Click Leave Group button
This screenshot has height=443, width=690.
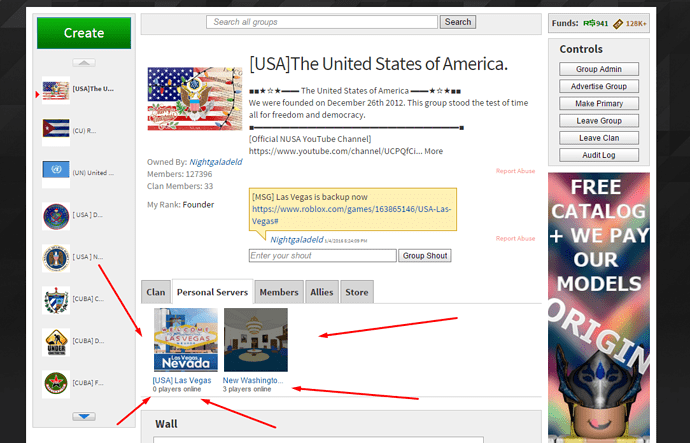tap(599, 121)
